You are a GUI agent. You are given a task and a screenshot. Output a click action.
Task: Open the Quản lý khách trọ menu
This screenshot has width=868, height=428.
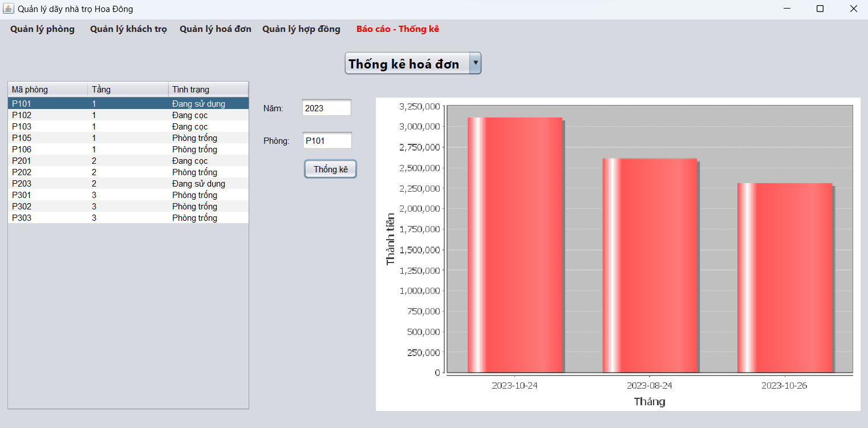(x=128, y=29)
